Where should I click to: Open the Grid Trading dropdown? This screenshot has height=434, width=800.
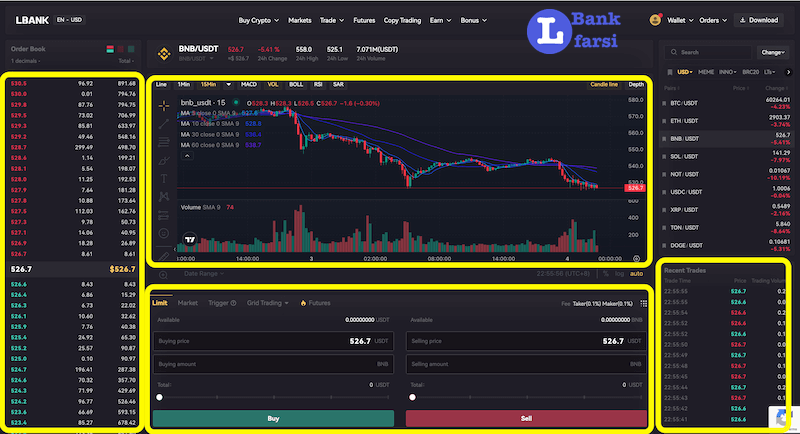tap(268, 302)
